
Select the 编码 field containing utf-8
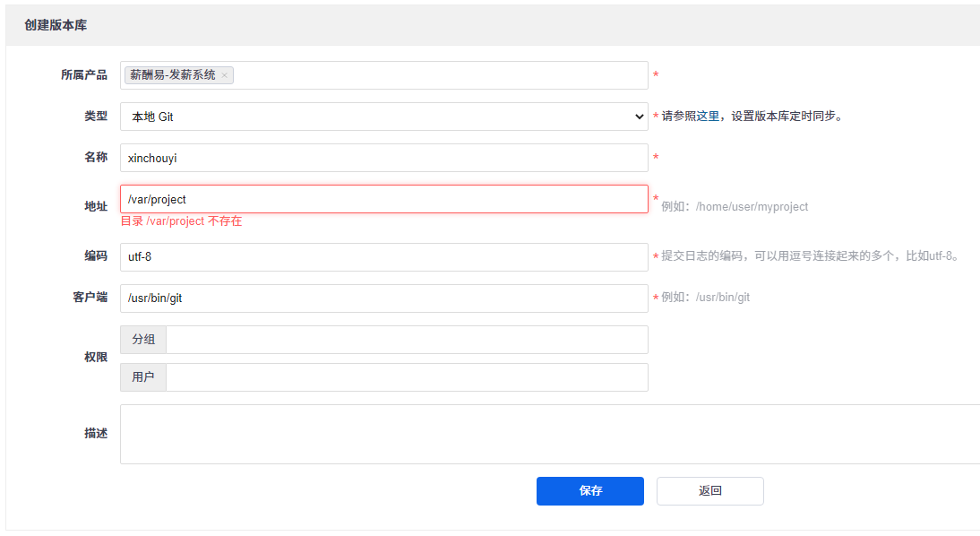pos(383,257)
